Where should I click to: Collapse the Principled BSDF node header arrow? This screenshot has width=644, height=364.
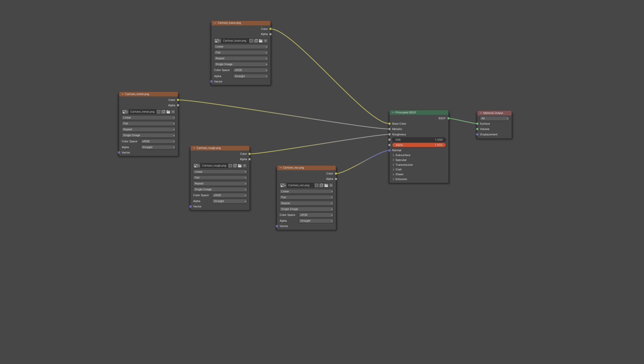pyautogui.click(x=393, y=113)
